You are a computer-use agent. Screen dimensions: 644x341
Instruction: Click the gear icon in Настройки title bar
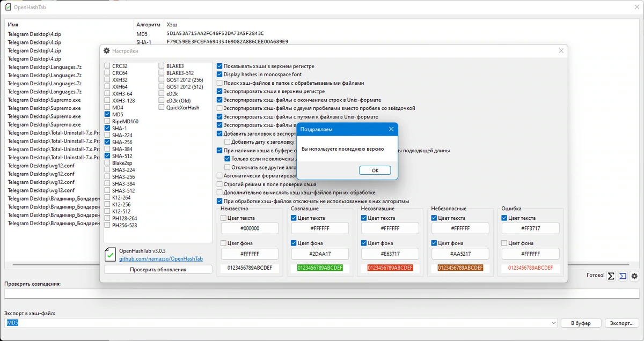coord(107,51)
